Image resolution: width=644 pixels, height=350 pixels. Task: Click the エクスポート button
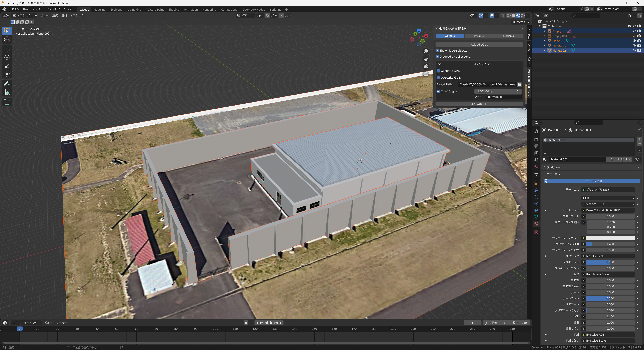coord(479,104)
